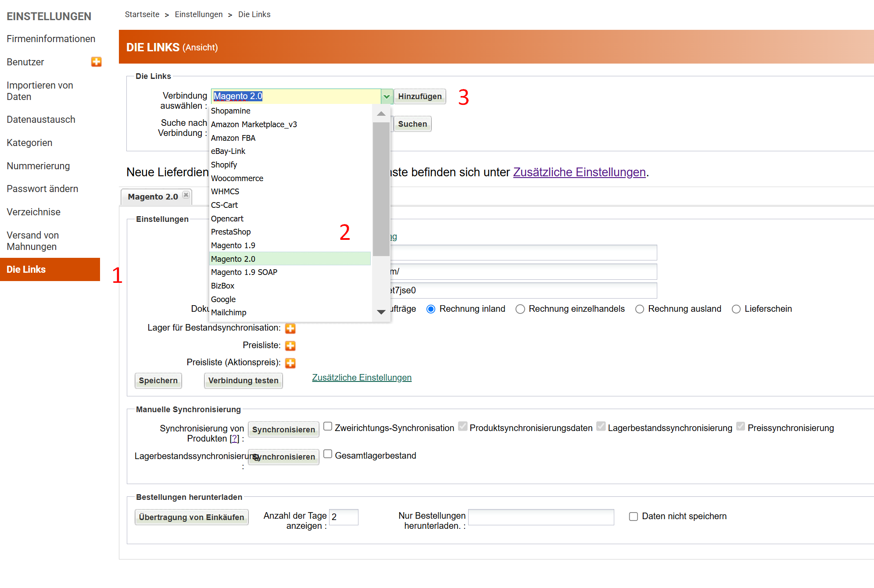Image resolution: width=874 pixels, height=588 pixels.
Task: Enable Zweirichtungs-Synchronisation checkbox
Action: click(328, 427)
